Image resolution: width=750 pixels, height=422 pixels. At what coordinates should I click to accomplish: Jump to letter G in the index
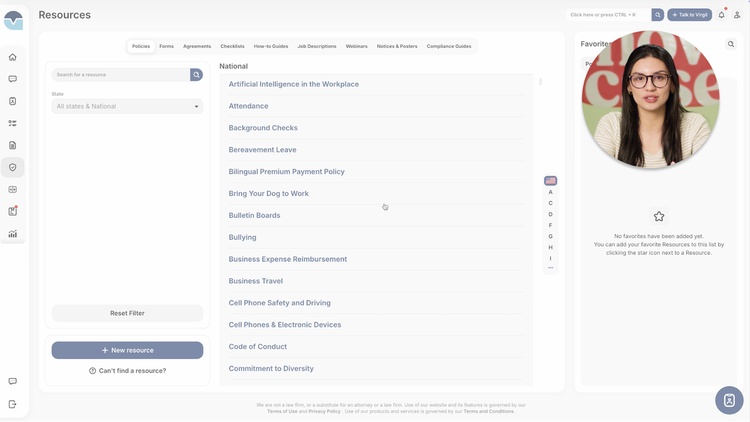click(x=551, y=236)
